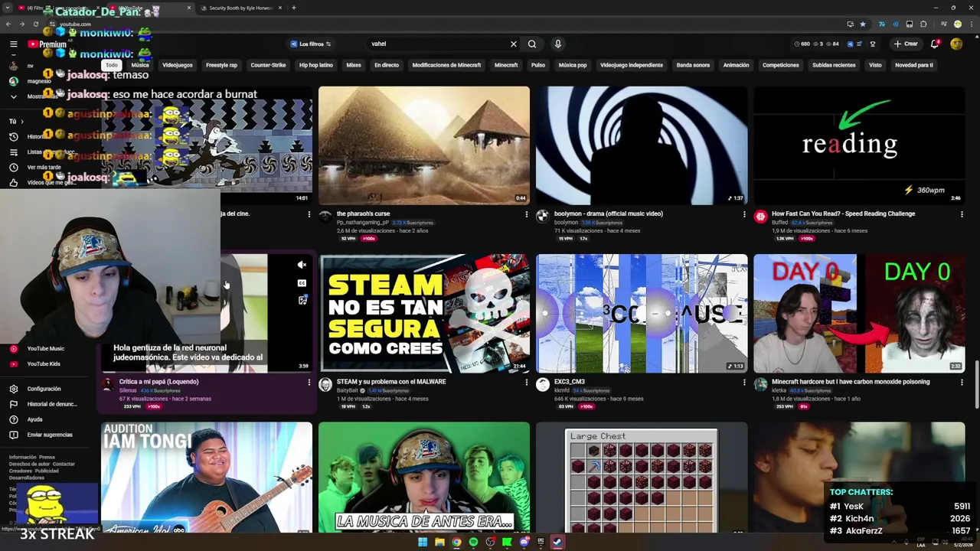Open options for boolymon drama video
This screenshot has width=980, height=551.
point(743,214)
